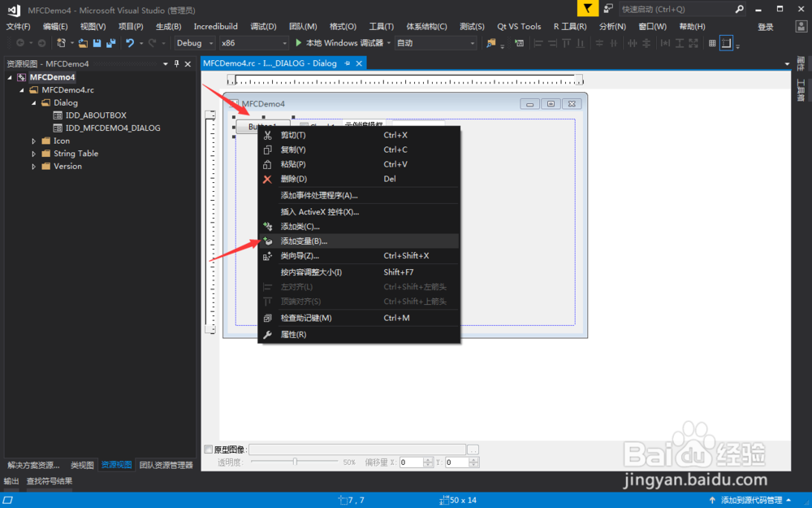The width and height of the screenshot is (812, 508).
Task: Choose 添加变量(B)... from context menu
Action: point(358,241)
